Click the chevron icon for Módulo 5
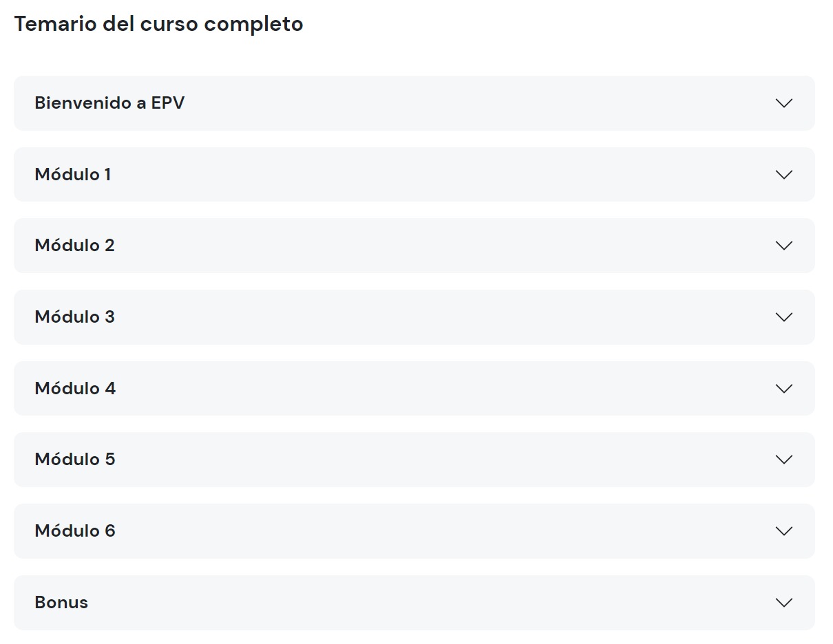Image resolution: width=833 pixels, height=644 pixels. (783, 460)
